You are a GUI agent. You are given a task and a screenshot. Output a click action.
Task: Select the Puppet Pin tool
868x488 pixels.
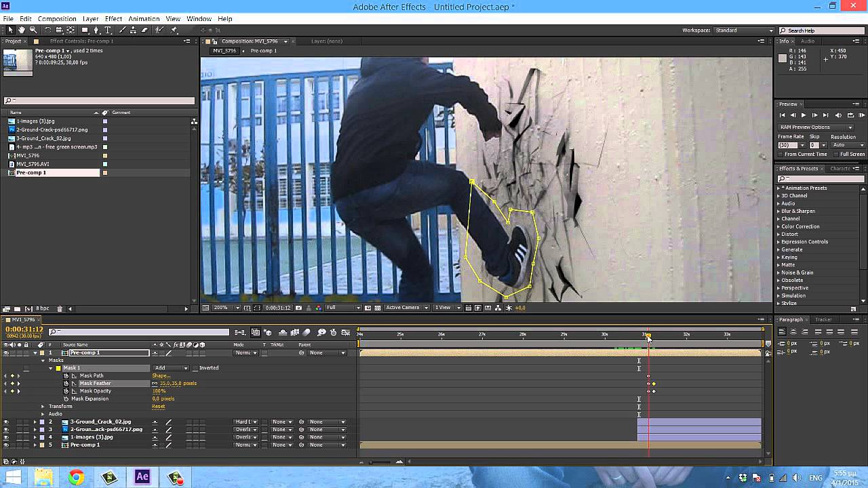[x=174, y=30]
